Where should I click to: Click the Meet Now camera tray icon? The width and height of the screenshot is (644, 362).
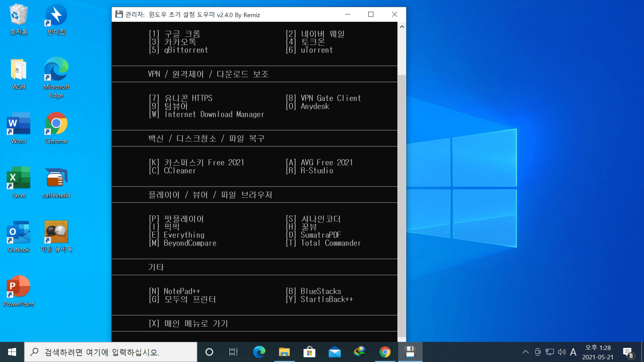538,352
